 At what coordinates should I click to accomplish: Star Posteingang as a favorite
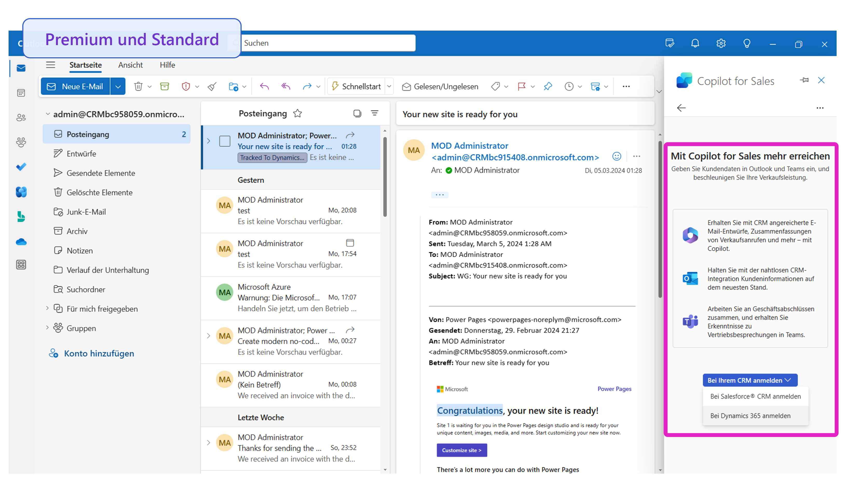(x=298, y=114)
